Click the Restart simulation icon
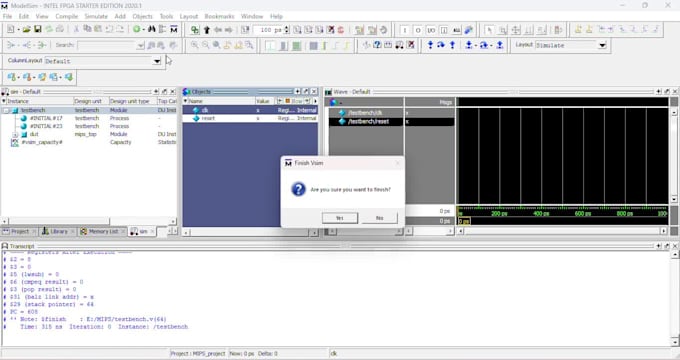The height and width of the screenshot is (360, 680). [x=245, y=30]
